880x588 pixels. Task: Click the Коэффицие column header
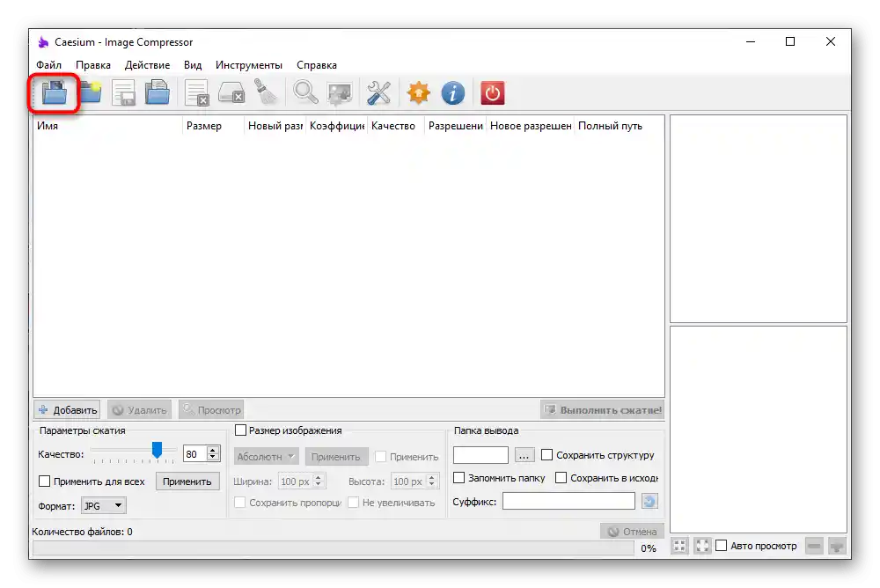(337, 126)
